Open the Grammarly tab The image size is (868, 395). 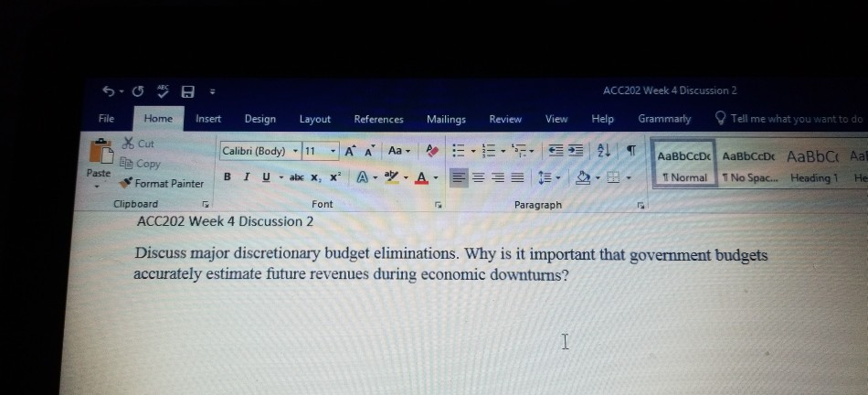[664, 119]
